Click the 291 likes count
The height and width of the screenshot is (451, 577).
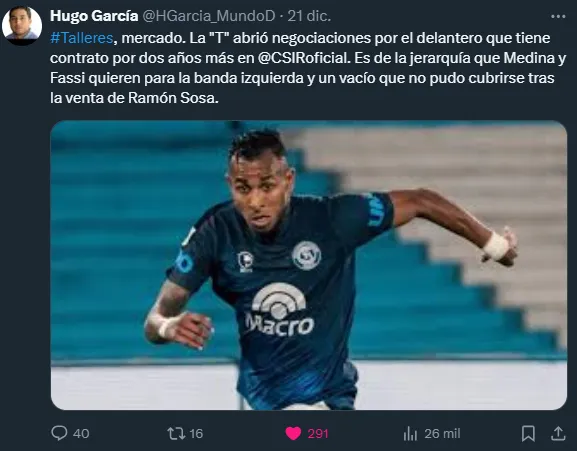pos(318,433)
